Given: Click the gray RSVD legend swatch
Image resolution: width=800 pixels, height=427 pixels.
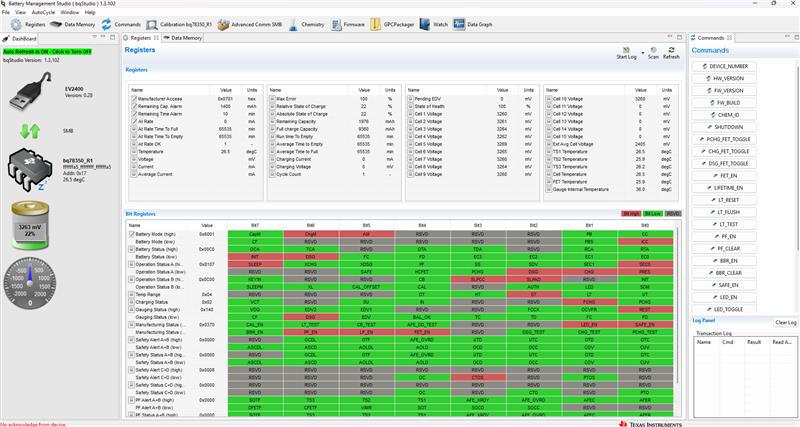Looking at the screenshot, I should click(x=673, y=214).
